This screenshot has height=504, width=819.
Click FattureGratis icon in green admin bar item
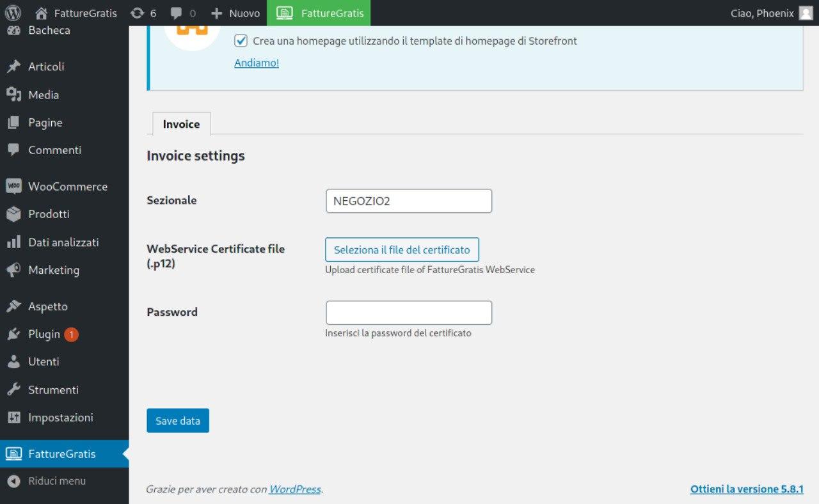[285, 13]
